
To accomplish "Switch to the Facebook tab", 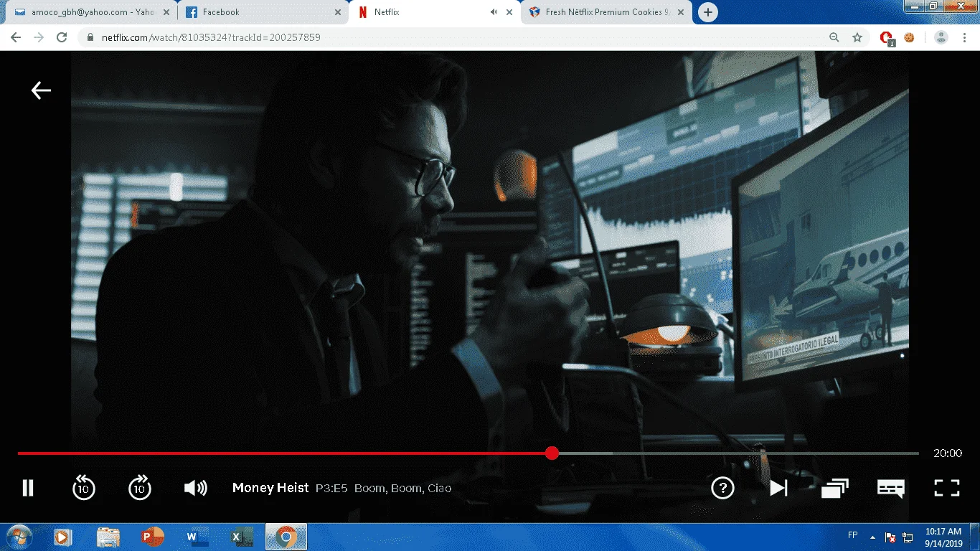I will [x=262, y=12].
